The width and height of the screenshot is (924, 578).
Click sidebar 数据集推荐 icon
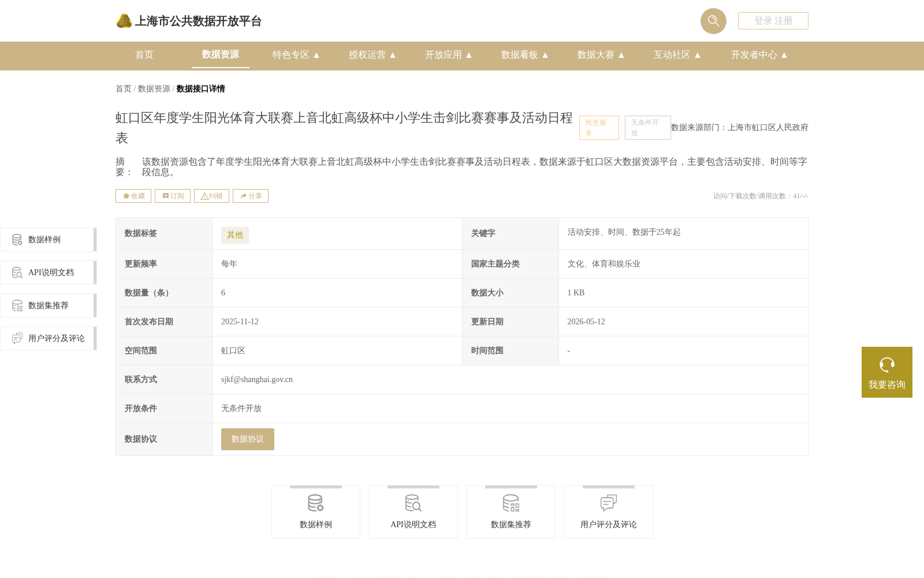[x=17, y=306]
